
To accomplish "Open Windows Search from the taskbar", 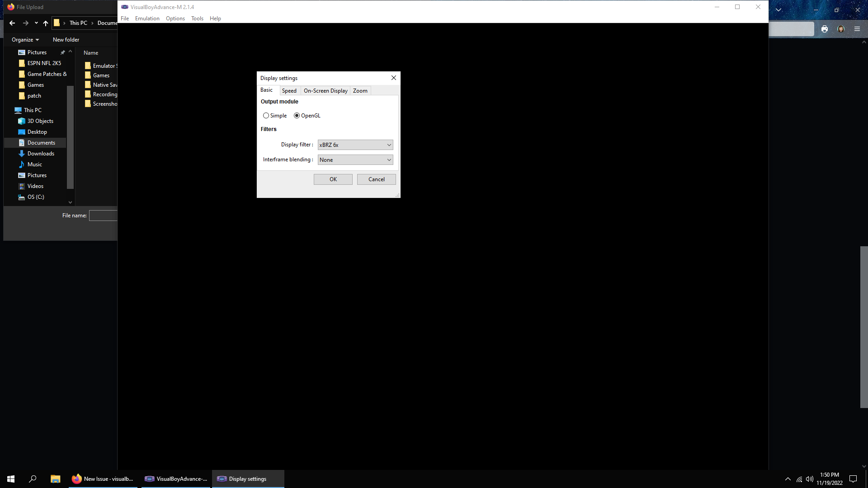I will pos(33,479).
